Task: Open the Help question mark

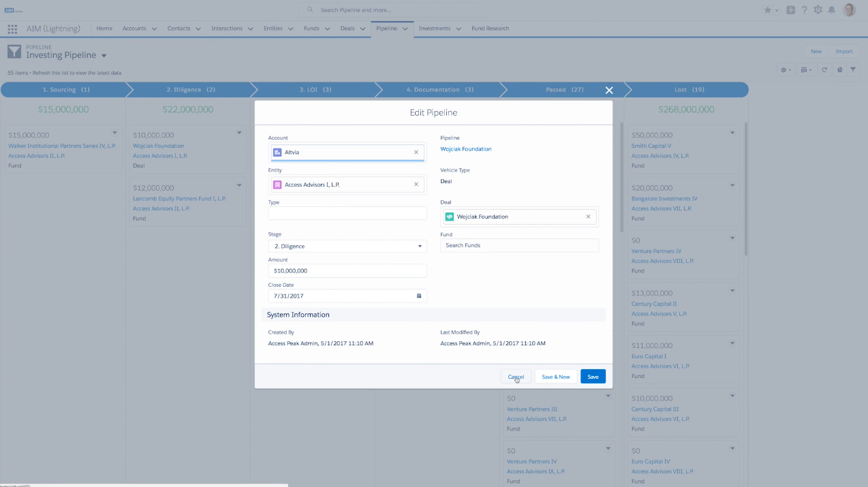Action: [x=805, y=10]
